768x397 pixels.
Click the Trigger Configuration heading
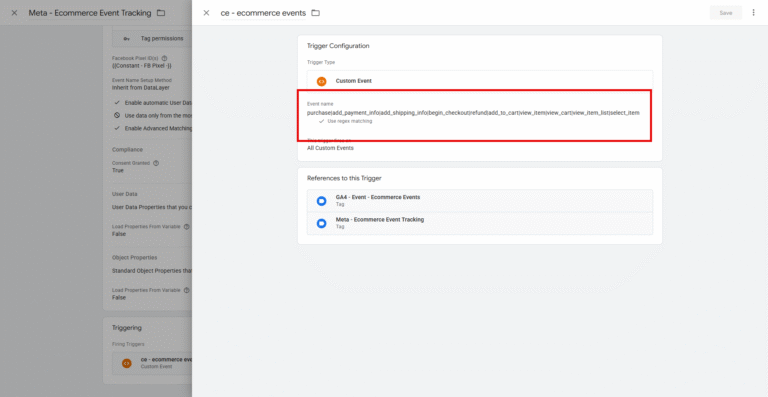pos(338,46)
